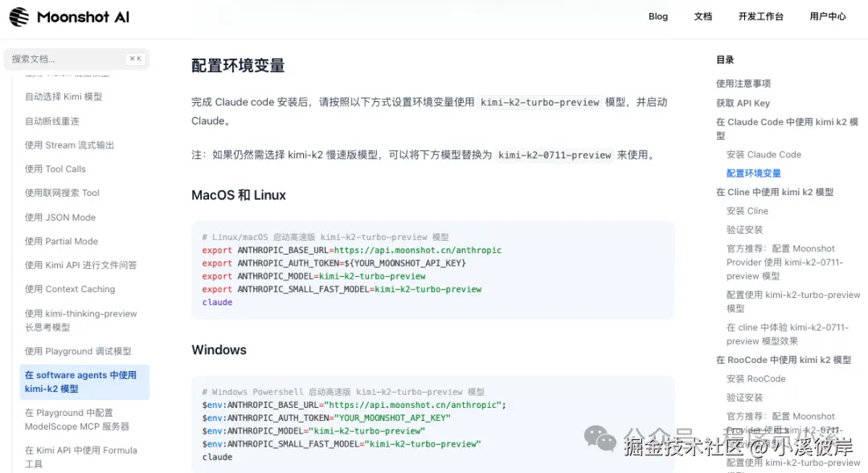Click the export ANTHROPIC_MODEL line
Screen dimensions: 868x473
tap(314, 276)
